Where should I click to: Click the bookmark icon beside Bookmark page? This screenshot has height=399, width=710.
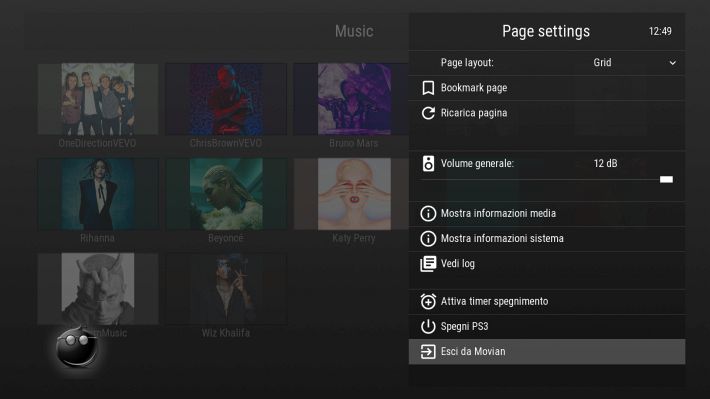[x=428, y=88]
